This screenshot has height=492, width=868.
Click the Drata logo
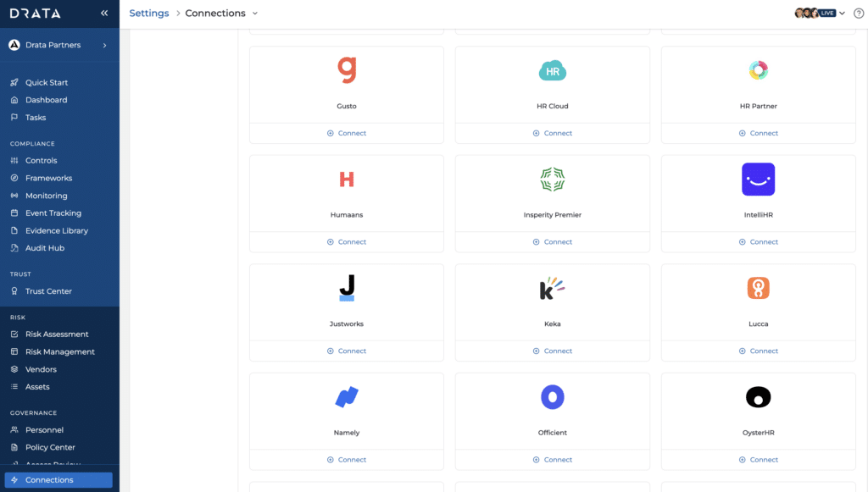[36, 14]
